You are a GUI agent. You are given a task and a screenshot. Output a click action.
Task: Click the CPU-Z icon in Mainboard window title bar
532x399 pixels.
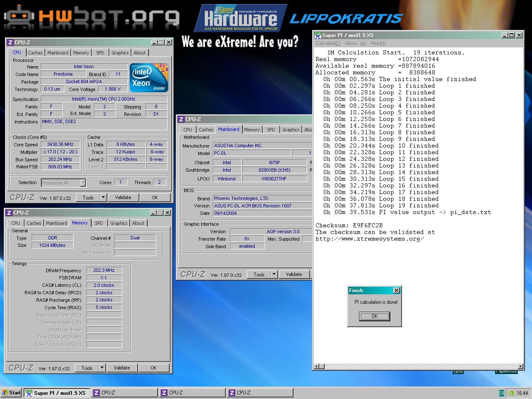click(181, 119)
